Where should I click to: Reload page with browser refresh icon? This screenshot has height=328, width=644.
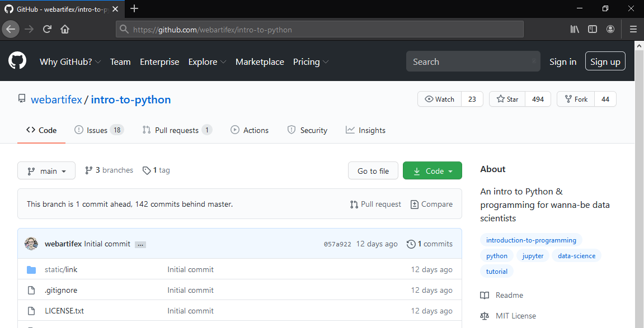pos(48,29)
